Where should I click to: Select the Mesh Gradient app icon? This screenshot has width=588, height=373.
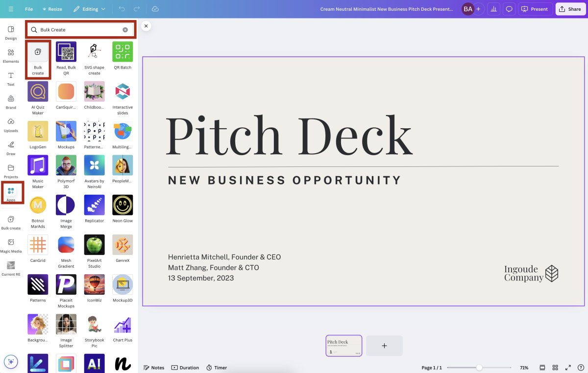coord(66,245)
